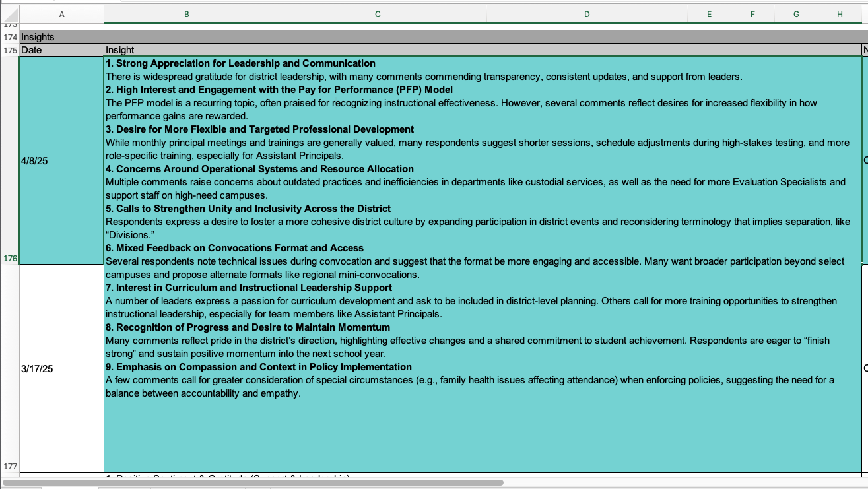Select column B header
Viewport: 868px width, 489px height.
(187, 14)
